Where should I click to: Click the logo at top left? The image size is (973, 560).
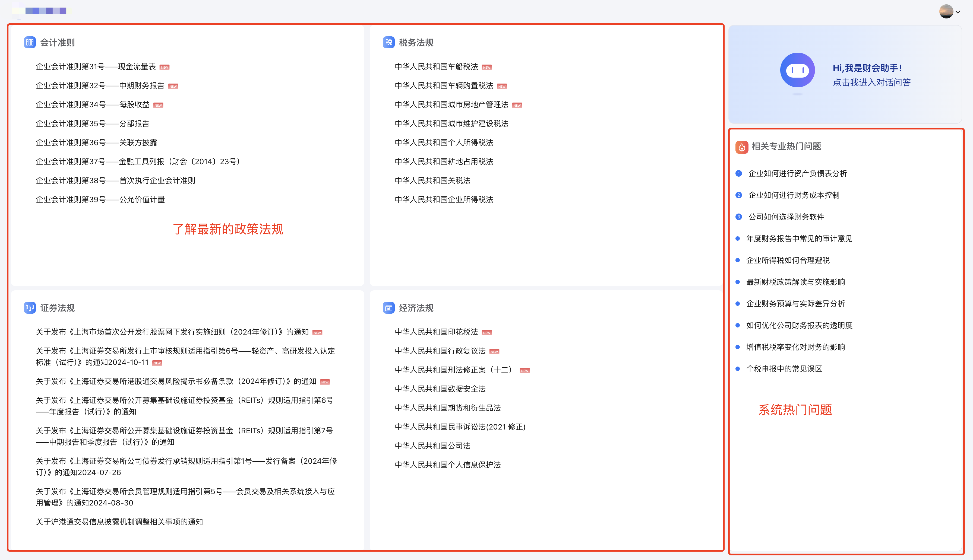pos(42,10)
